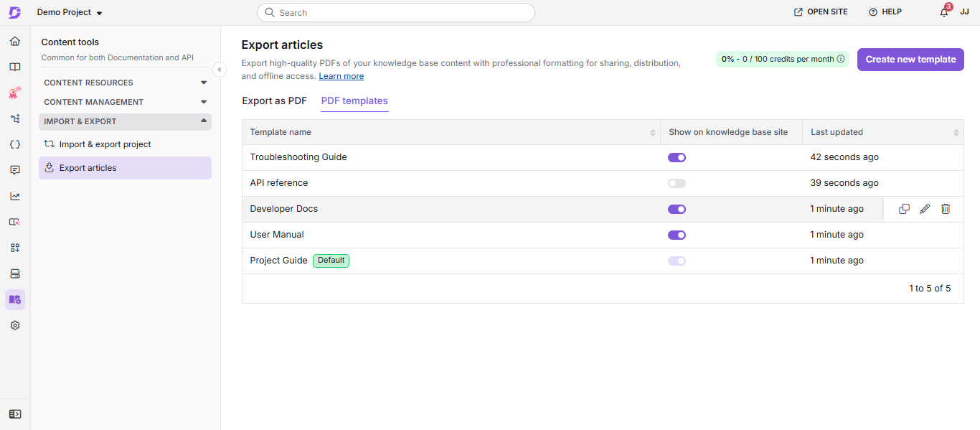Open the Documentation book icon
The image size is (980, 430).
pos(15,67)
